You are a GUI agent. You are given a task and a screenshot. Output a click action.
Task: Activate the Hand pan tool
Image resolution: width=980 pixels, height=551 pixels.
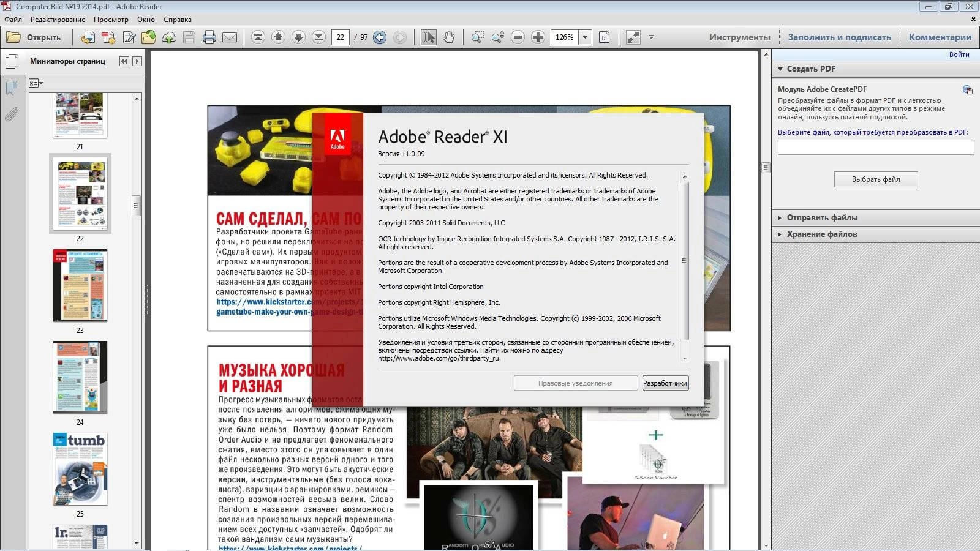449,37
